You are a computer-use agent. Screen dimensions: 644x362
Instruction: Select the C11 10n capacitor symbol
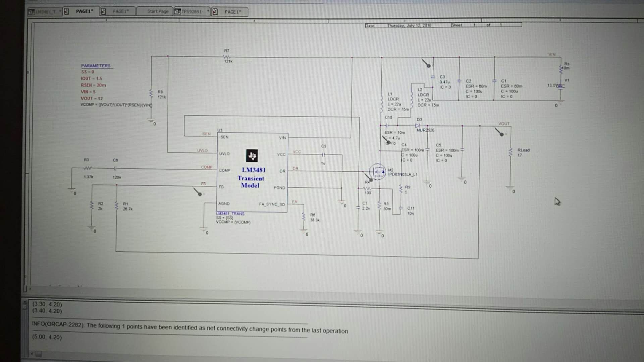[x=401, y=208]
